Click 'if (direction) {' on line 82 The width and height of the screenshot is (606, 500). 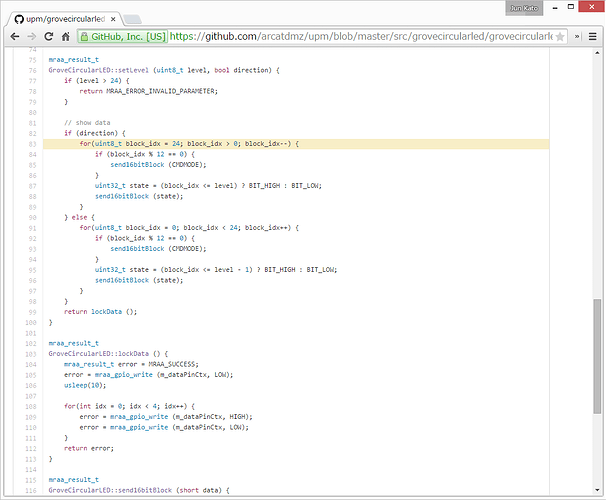[95, 133]
